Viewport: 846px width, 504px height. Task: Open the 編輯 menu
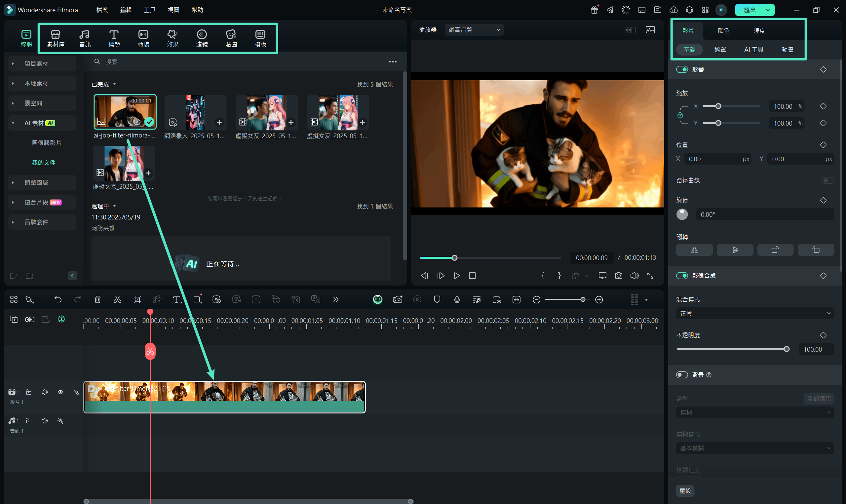[x=126, y=10]
